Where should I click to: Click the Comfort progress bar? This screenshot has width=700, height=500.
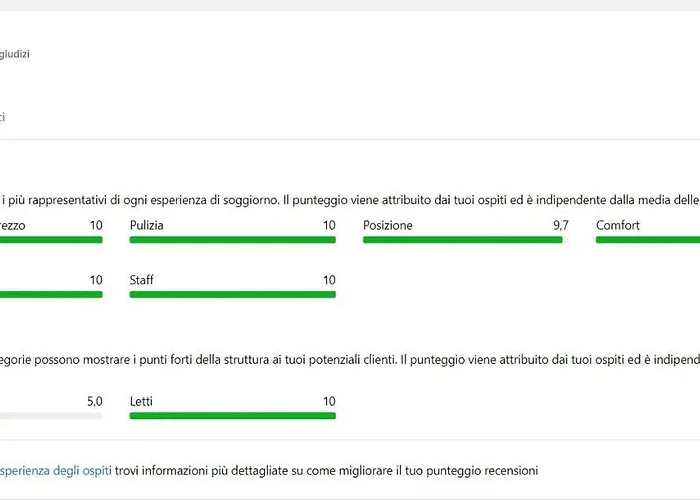pos(648,240)
